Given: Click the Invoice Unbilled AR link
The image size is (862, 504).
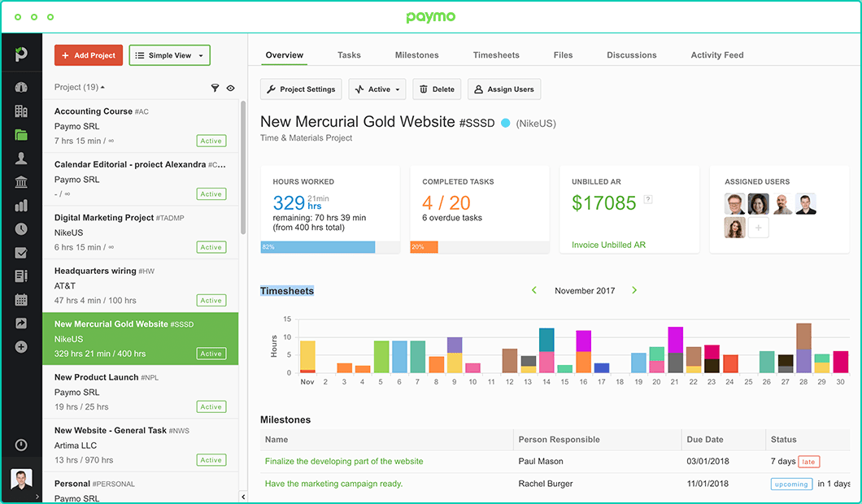Looking at the screenshot, I should tap(608, 245).
